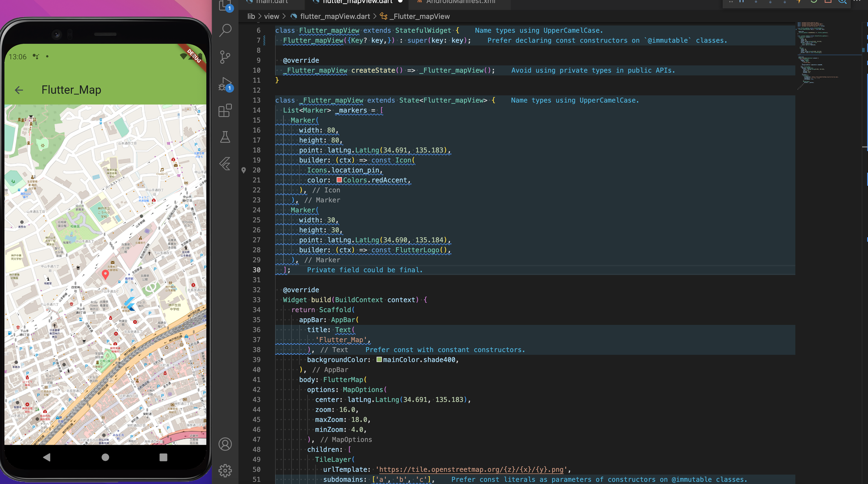Screen dimensions: 868x484
Task: Click the openstreetmap tile URL link on line 50
Action: tap(471, 469)
